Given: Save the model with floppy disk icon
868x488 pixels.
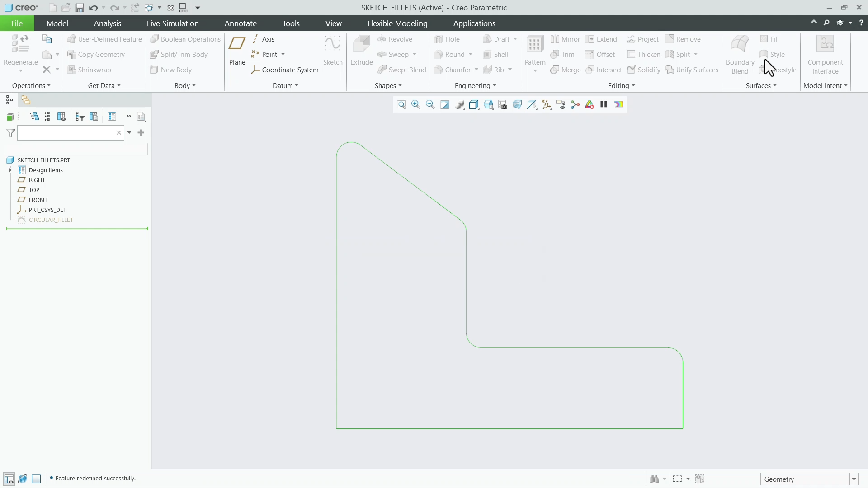Looking at the screenshot, I should coord(80,8).
